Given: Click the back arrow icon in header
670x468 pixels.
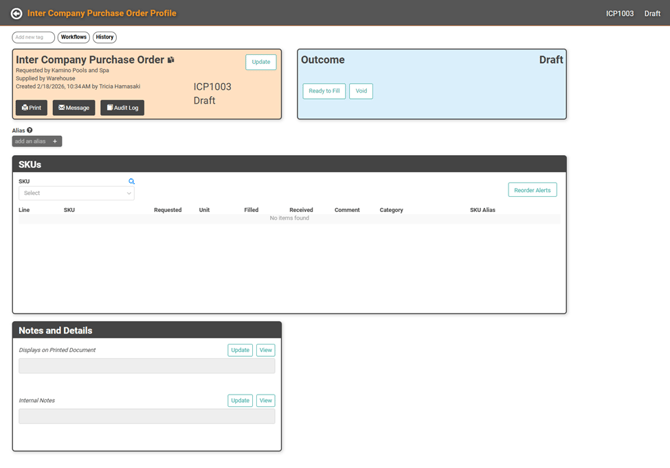Looking at the screenshot, I should pos(16,13).
